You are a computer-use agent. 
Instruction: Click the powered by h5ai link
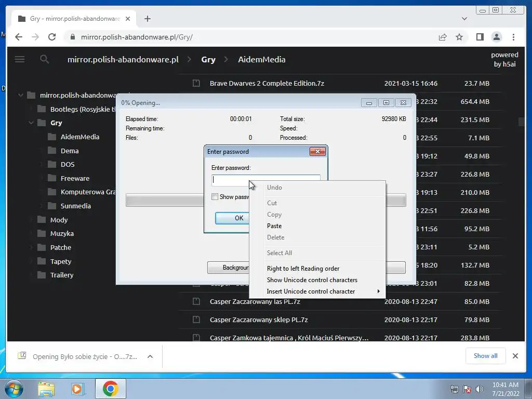pos(504,59)
